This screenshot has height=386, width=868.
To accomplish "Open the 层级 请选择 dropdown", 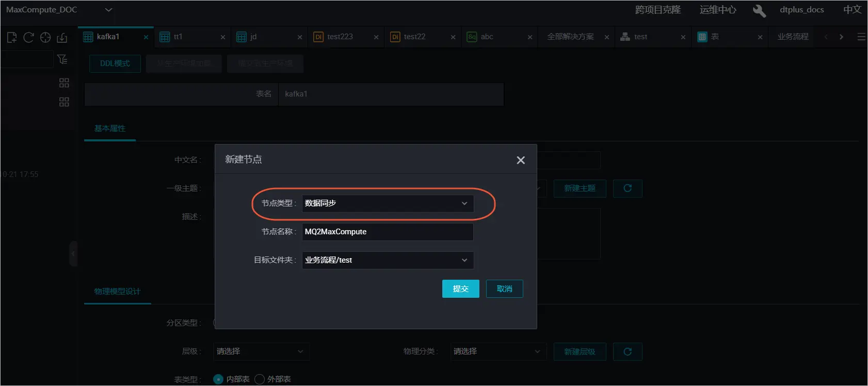I will click(262, 351).
